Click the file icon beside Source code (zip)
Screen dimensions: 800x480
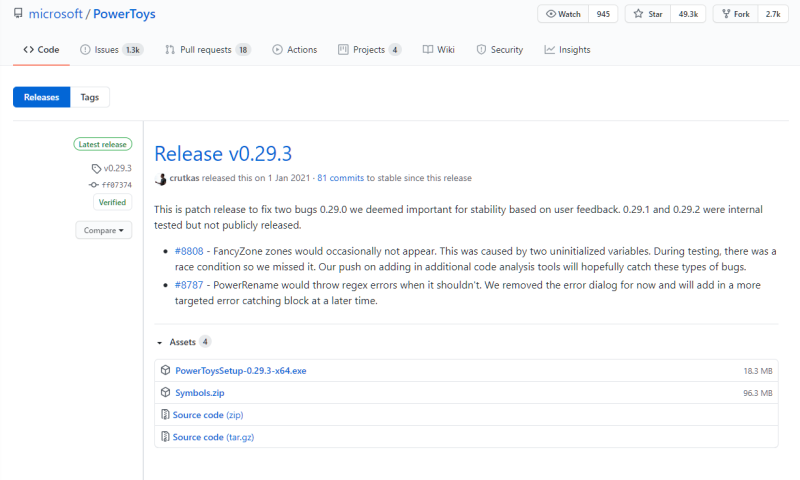coord(165,414)
